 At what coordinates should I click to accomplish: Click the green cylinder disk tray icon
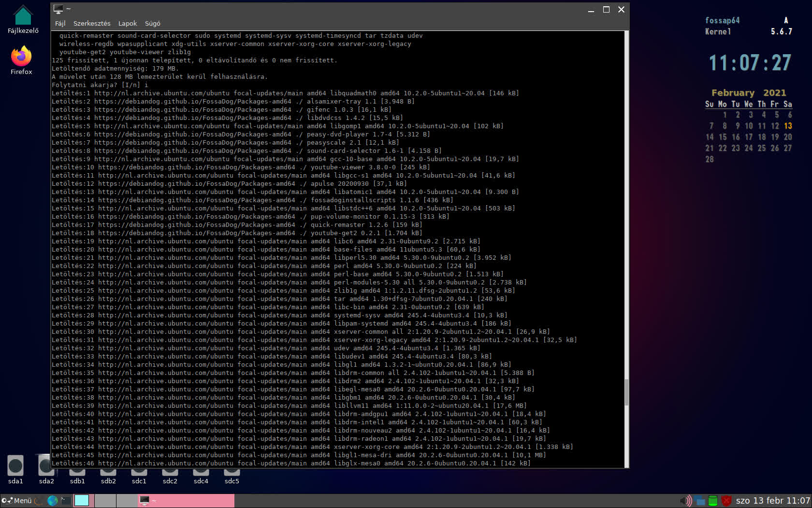point(713,501)
